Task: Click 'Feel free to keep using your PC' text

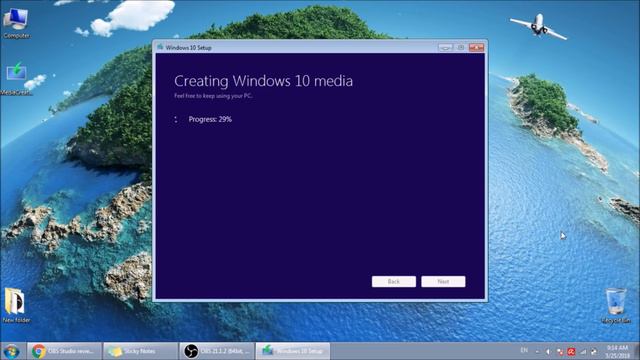Action: tap(213, 96)
